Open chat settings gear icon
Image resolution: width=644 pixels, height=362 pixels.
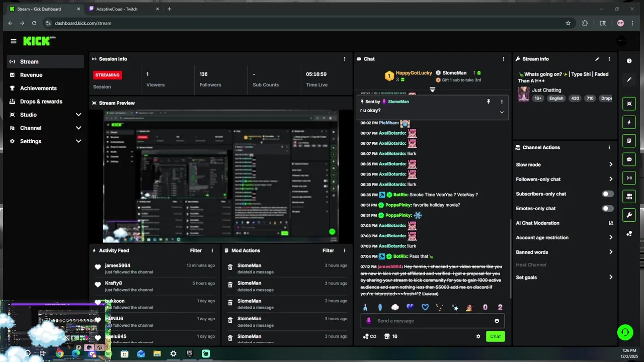478,336
